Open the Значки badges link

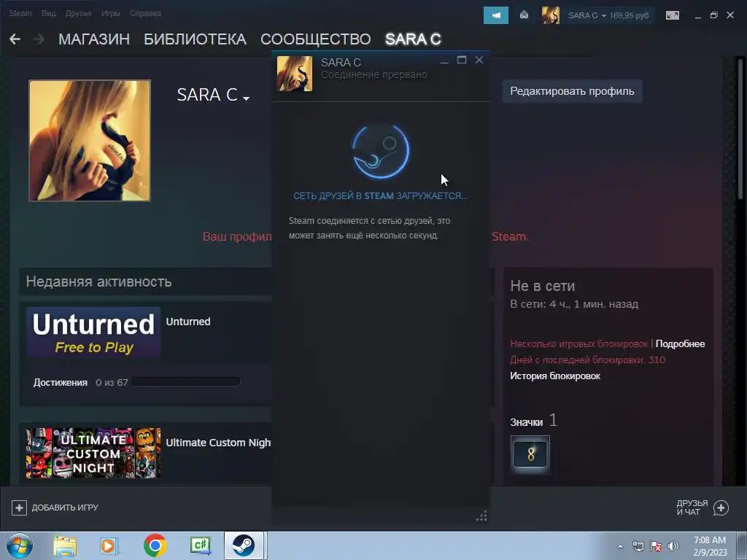point(527,422)
